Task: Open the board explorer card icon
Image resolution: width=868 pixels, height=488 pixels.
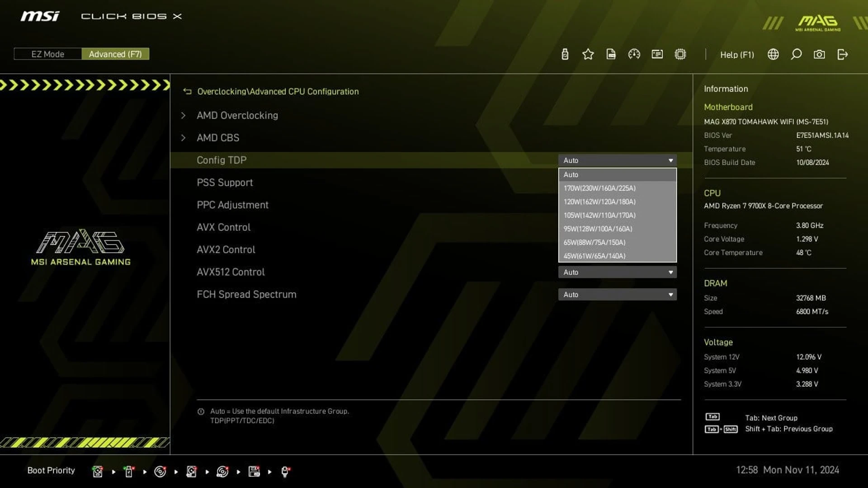Action: pyautogui.click(x=657, y=54)
